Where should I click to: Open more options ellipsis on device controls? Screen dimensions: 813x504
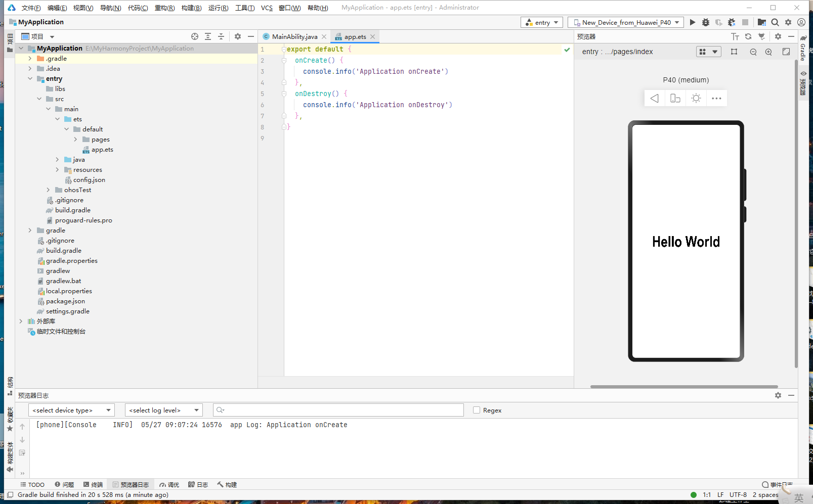pos(716,98)
